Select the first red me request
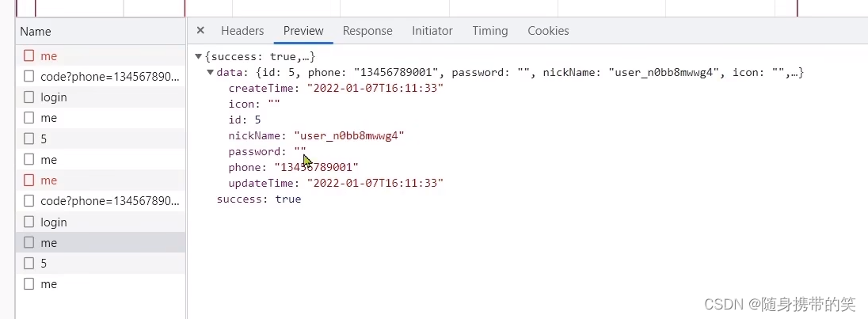This screenshot has width=868, height=319. click(49, 56)
